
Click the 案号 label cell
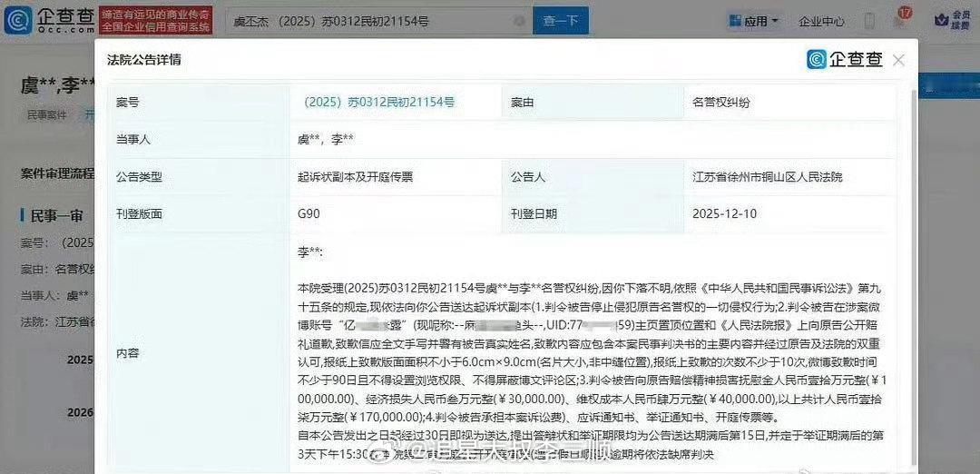click(x=199, y=102)
